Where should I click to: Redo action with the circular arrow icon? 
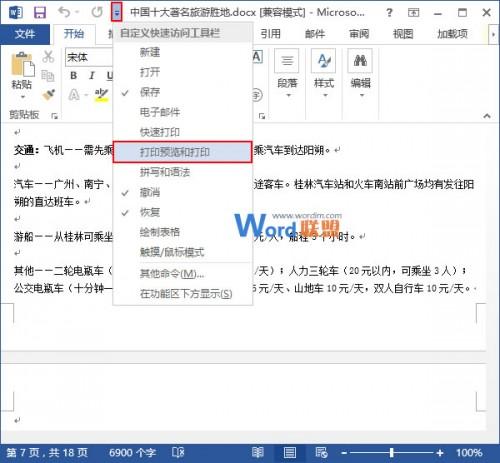[x=97, y=12]
